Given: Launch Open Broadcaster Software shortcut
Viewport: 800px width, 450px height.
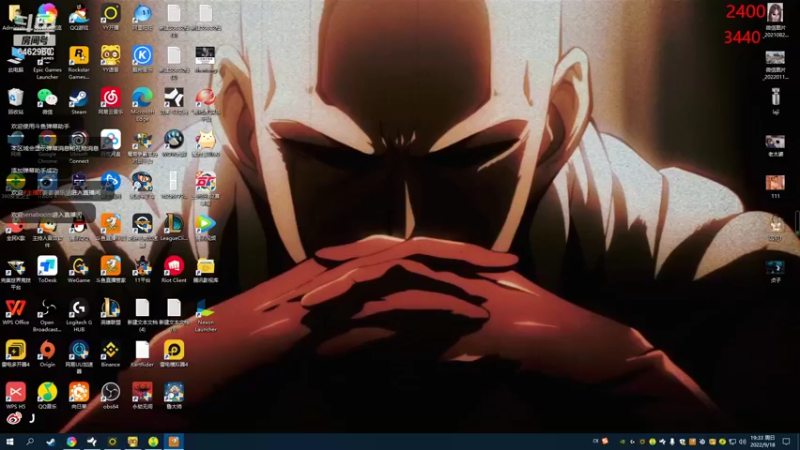Looking at the screenshot, I should tap(47, 315).
